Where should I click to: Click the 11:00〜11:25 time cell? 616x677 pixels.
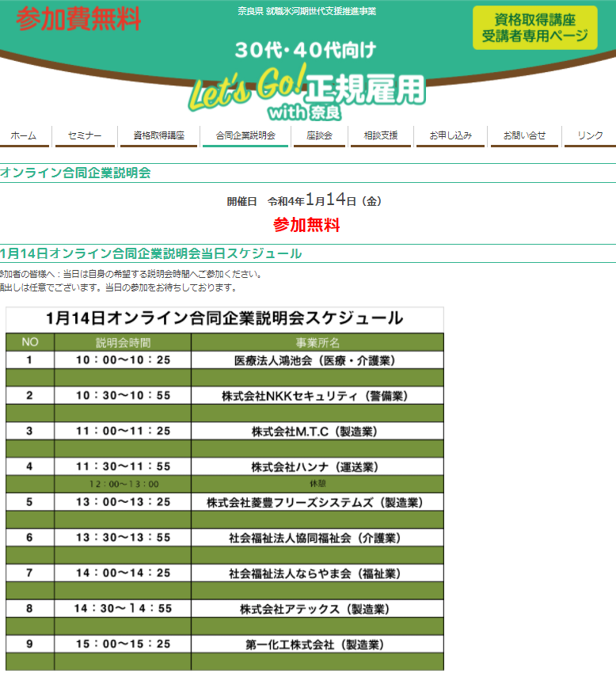coord(123,431)
